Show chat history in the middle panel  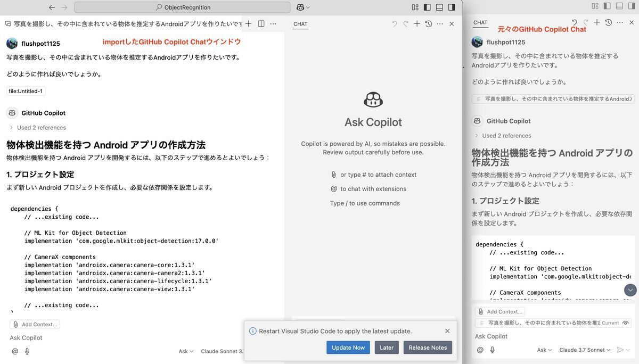pos(428,24)
